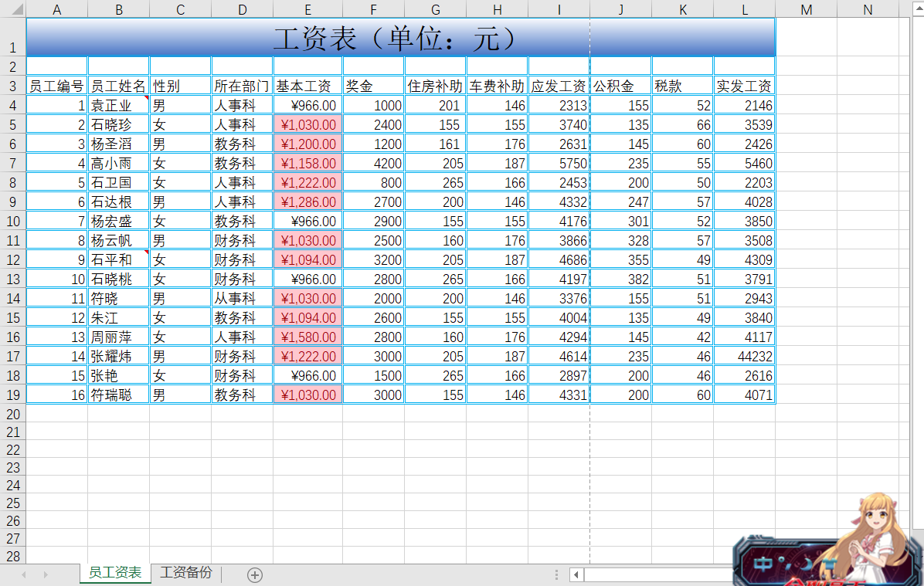
Task: Click the 车费补助 header cell
Action: 498,86
